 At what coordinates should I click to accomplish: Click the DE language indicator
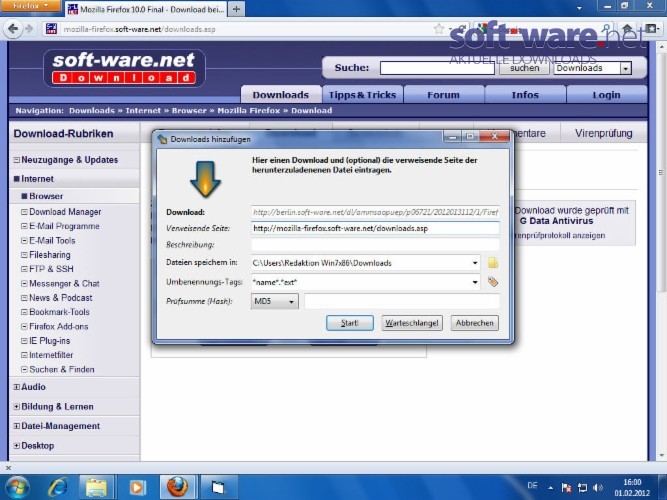coord(532,485)
